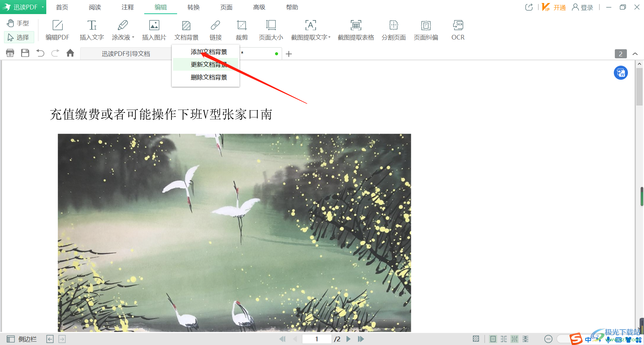644x345 pixels.
Task: Open Page Size (页面大小) tool
Action: [x=271, y=30]
